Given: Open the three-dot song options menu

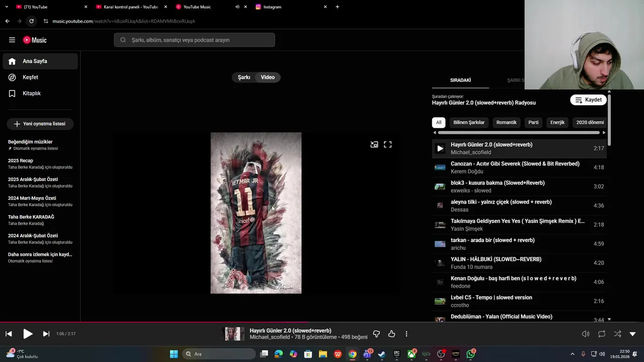Looking at the screenshot, I should [407, 334].
